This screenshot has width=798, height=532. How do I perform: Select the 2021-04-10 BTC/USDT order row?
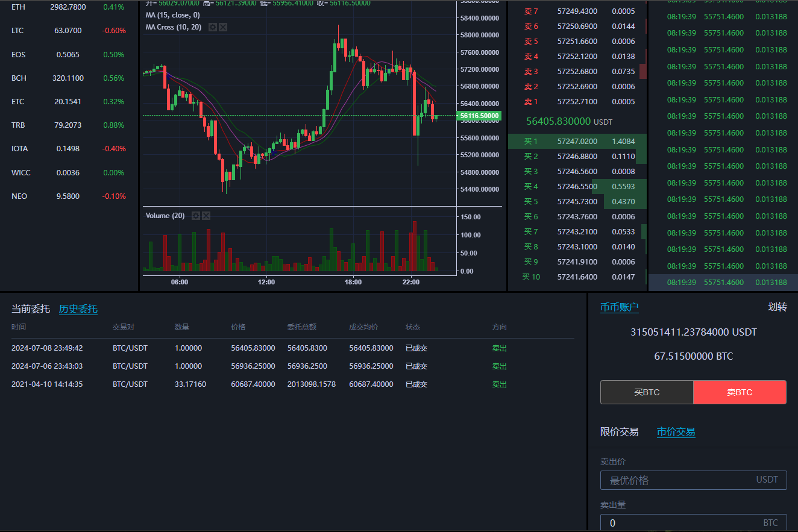point(259,384)
